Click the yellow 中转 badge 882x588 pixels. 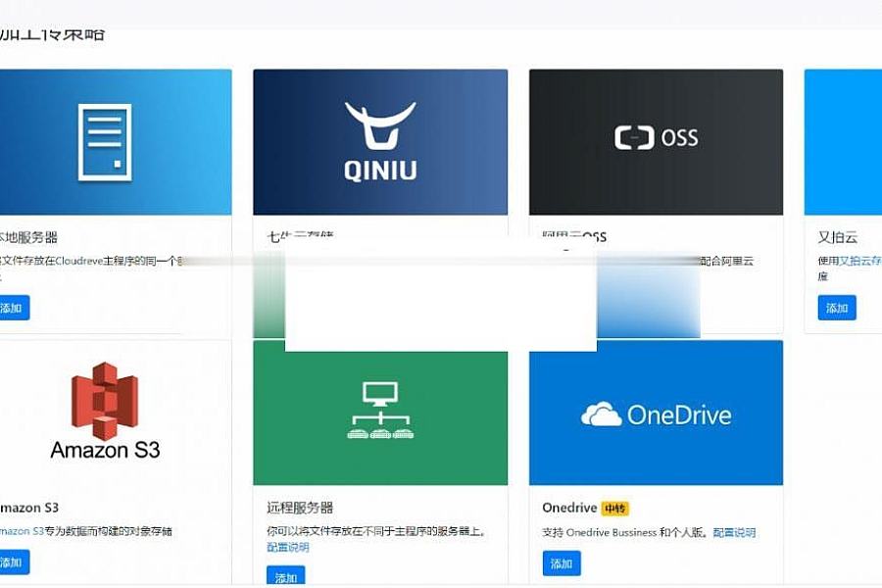[x=614, y=509]
